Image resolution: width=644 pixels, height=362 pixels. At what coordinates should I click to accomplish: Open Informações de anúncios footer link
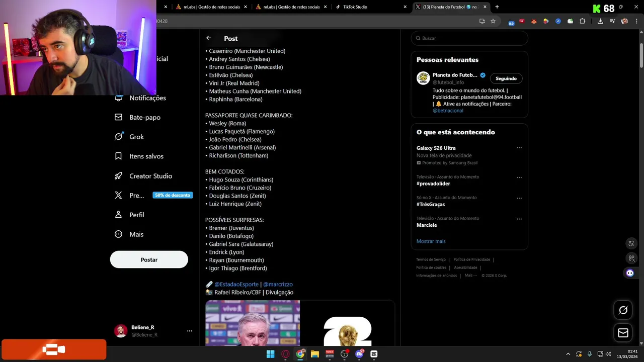436,276
